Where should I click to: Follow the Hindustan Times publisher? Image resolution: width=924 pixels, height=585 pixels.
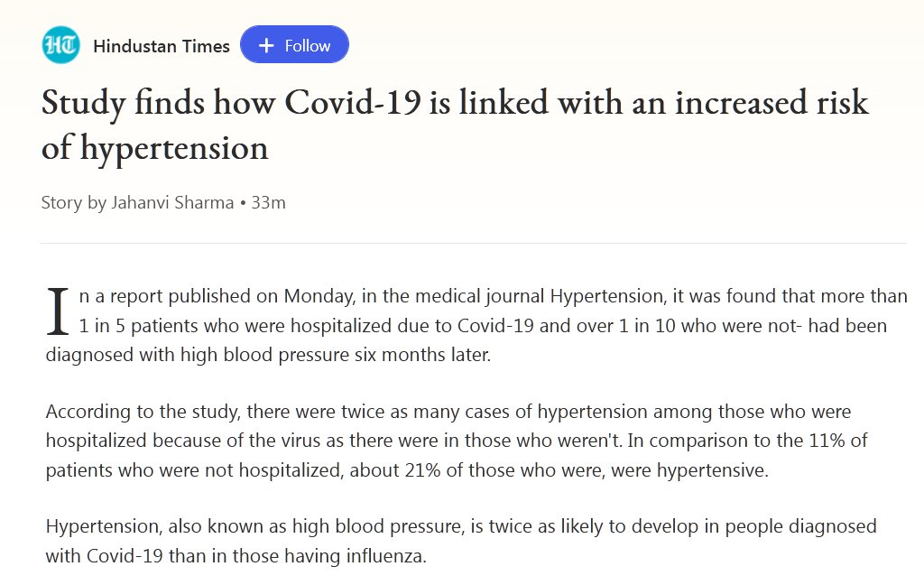[294, 45]
